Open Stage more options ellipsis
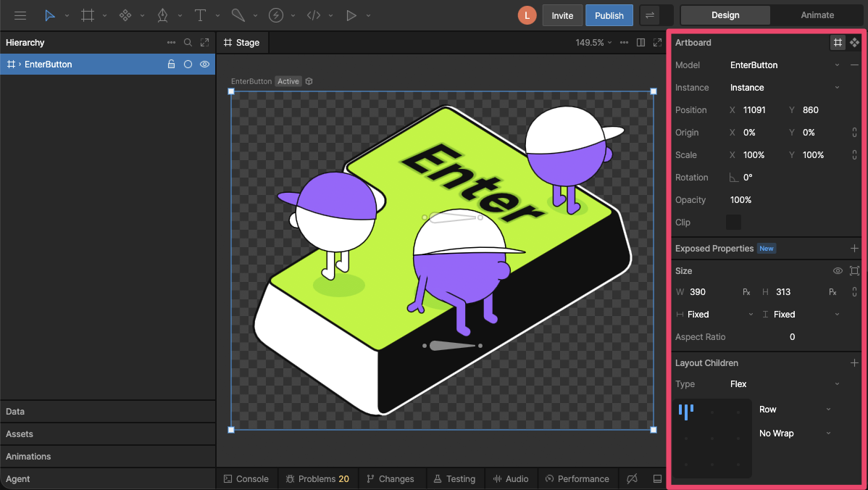868x490 pixels. (x=624, y=43)
